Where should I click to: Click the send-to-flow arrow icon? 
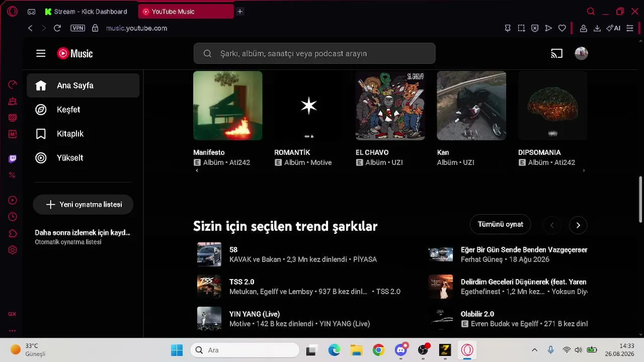coord(548,28)
